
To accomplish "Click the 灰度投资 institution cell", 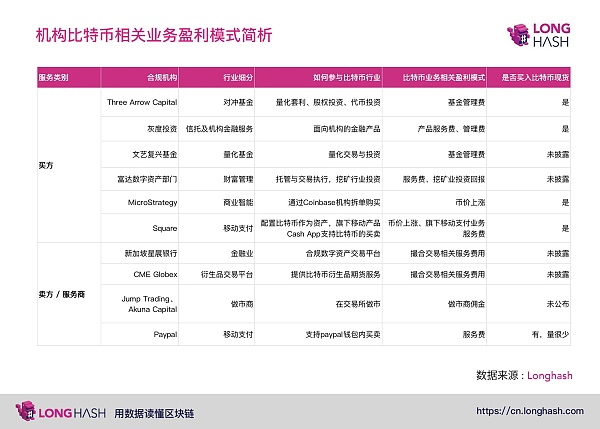I will click(x=161, y=128).
